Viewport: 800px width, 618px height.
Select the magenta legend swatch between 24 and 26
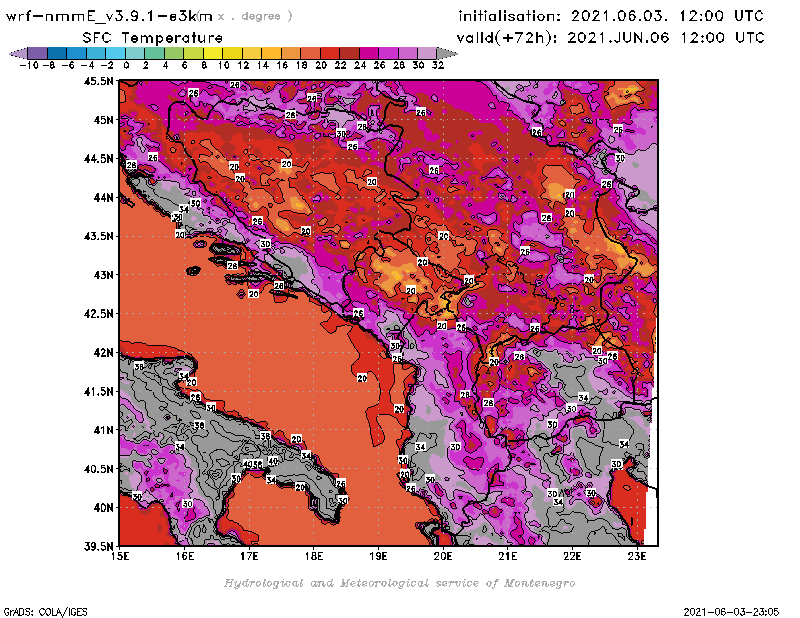pyautogui.click(x=369, y=53)
